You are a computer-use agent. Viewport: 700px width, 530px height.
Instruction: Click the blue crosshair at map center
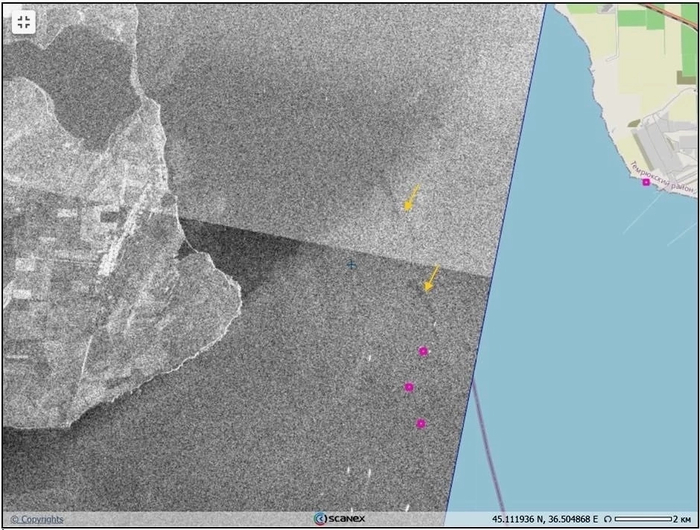click(352, 264)
